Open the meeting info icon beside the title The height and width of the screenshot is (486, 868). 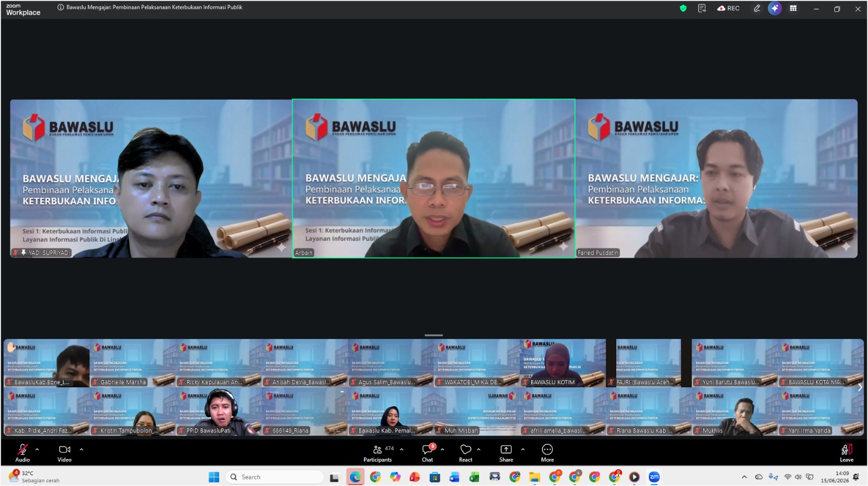tap(61, 8)
